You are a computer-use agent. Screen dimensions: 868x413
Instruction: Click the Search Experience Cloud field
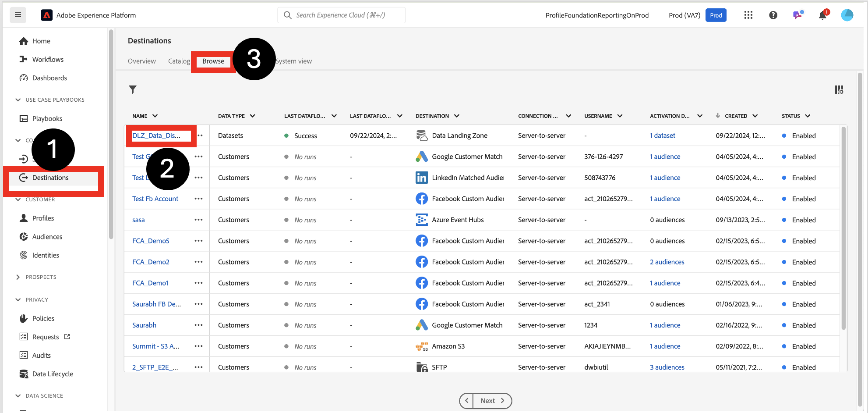point(342,15)
